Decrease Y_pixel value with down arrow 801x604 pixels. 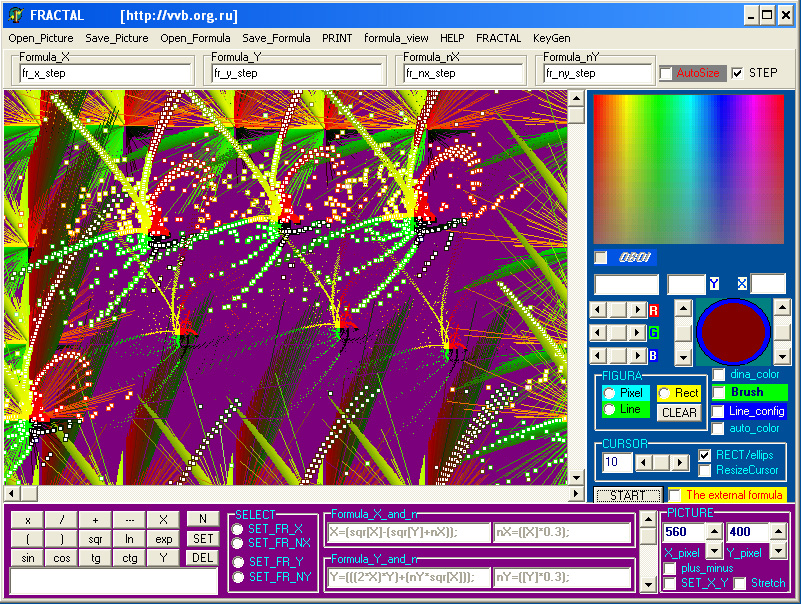[778, 550]
